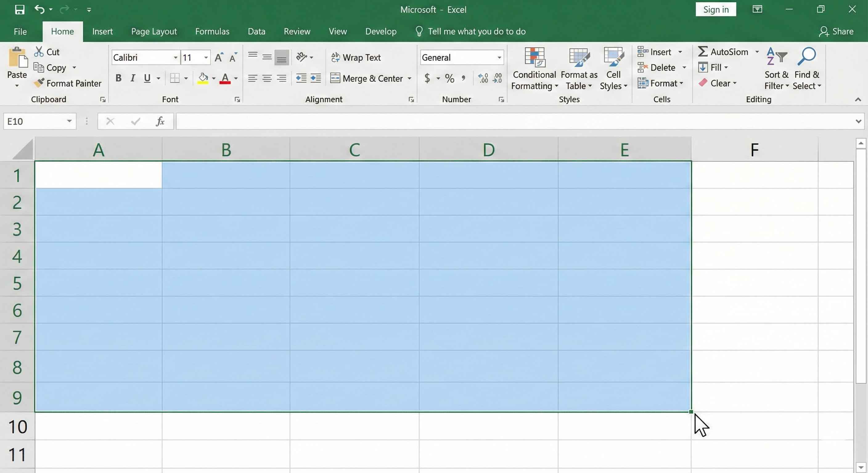
Task: Click the Save icon in the quick access toolbar
Action: point(19,10)
